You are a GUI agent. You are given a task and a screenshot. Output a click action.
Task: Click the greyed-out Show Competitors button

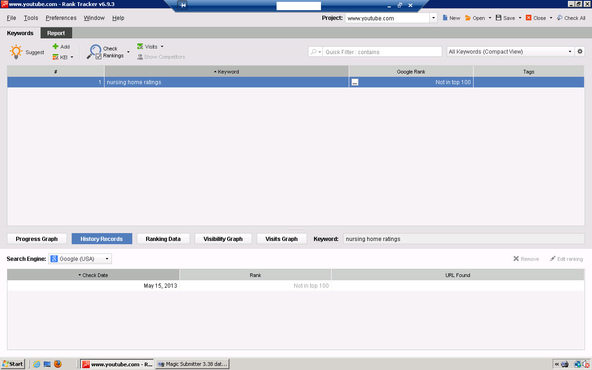[161, 57]
